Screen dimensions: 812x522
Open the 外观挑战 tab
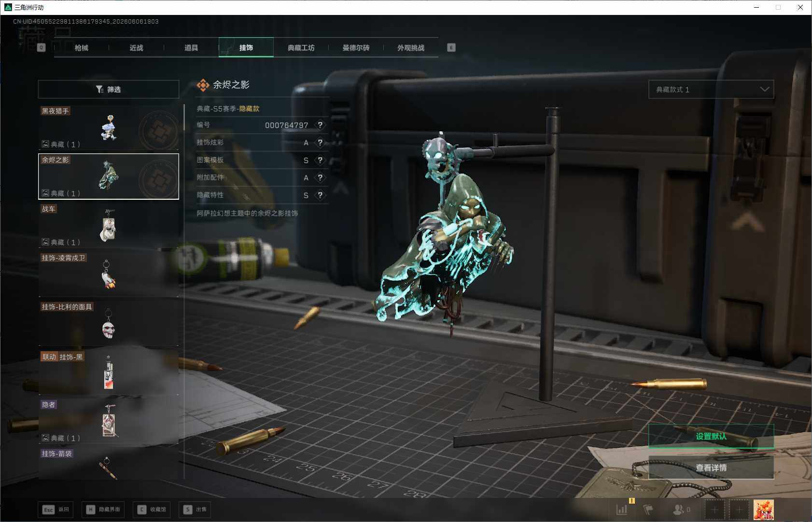pos(411,48)
